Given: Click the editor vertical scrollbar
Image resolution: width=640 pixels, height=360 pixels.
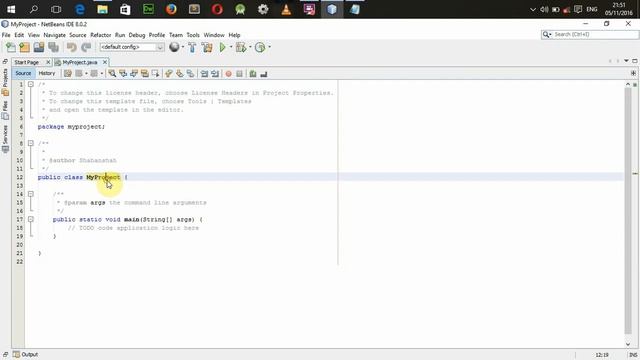Looking at the screenshot, I should tap(628, 212).
